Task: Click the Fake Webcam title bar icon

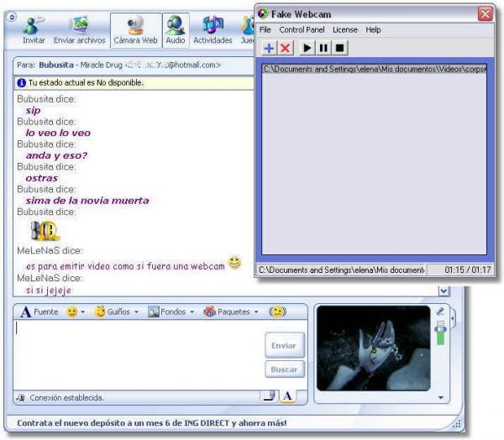Action: coord(263,13)
